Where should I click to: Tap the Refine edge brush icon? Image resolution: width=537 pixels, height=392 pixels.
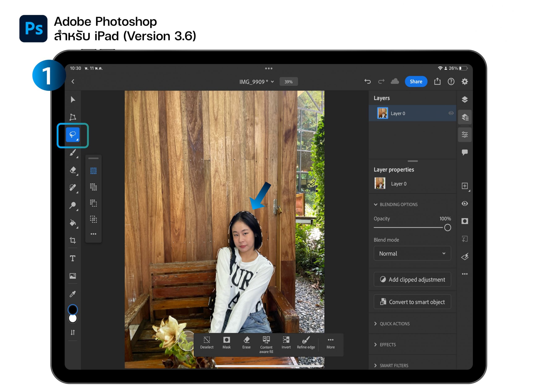click(x=306, y=340)
